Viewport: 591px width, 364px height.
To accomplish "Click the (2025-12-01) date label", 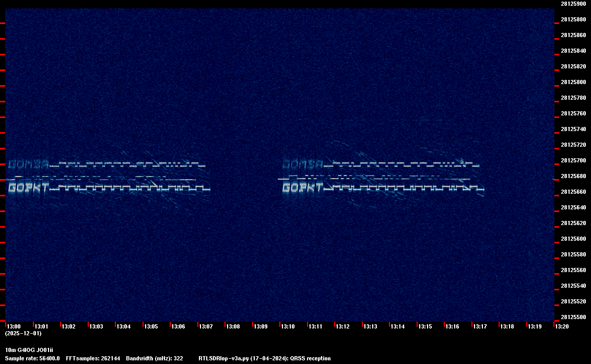I will click(x=23, y=333).
